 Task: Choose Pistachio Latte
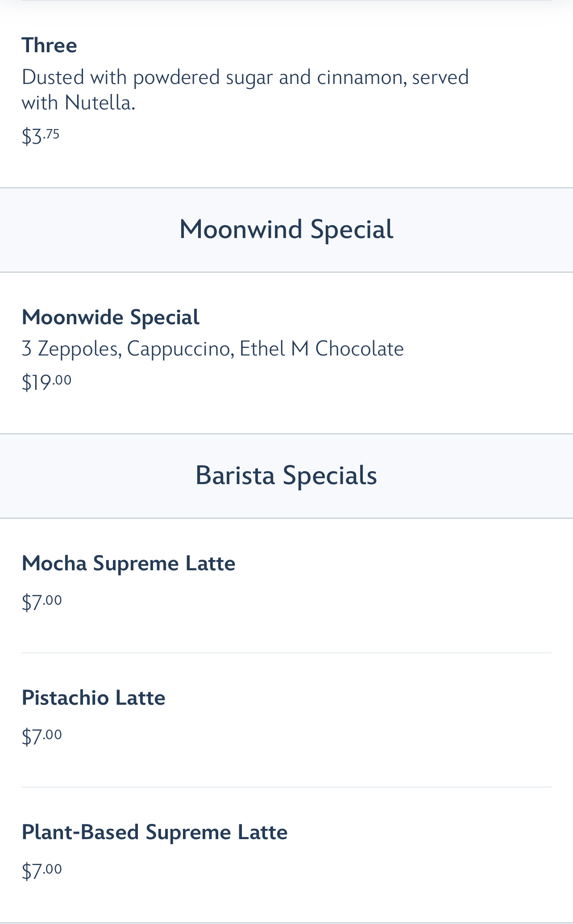coord(93,698)
